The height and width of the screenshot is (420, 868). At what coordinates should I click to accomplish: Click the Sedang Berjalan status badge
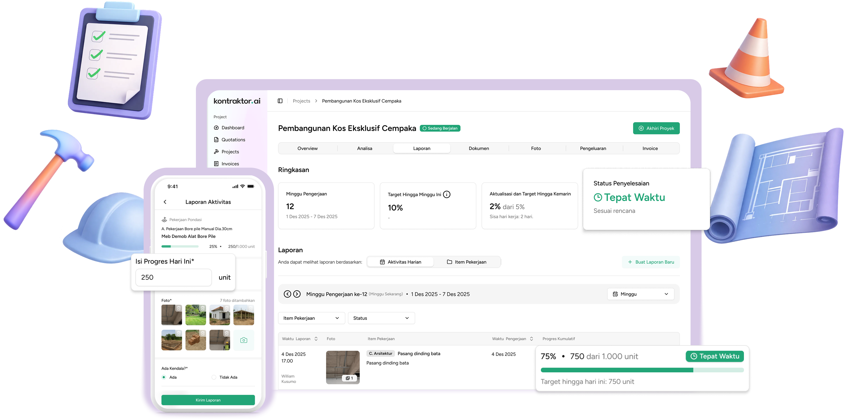(440, 128)
